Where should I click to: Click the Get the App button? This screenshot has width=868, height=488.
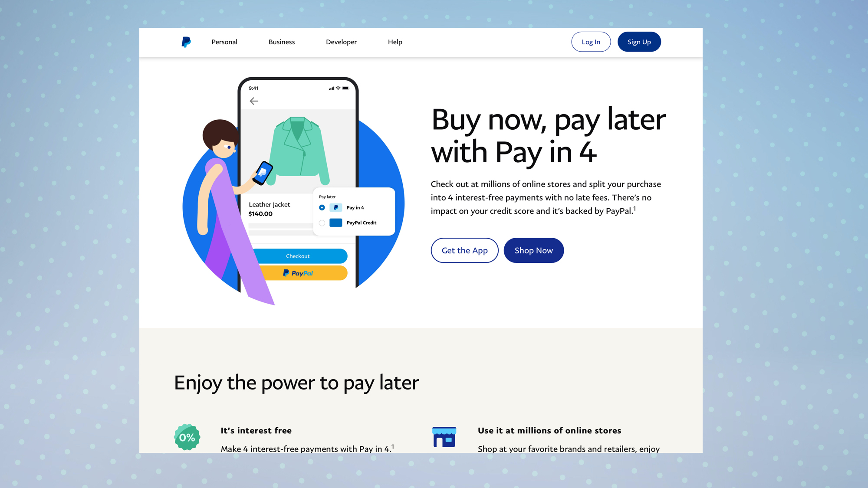pos(464,250)
